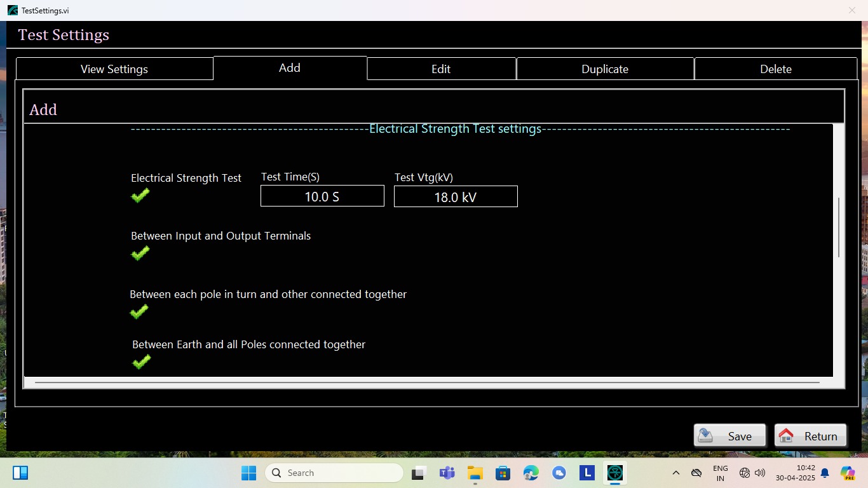Screen dimensions: 868x488
Task: Launch Microsoft Edge from the taskbar
Action: click(x=531, y=473)
